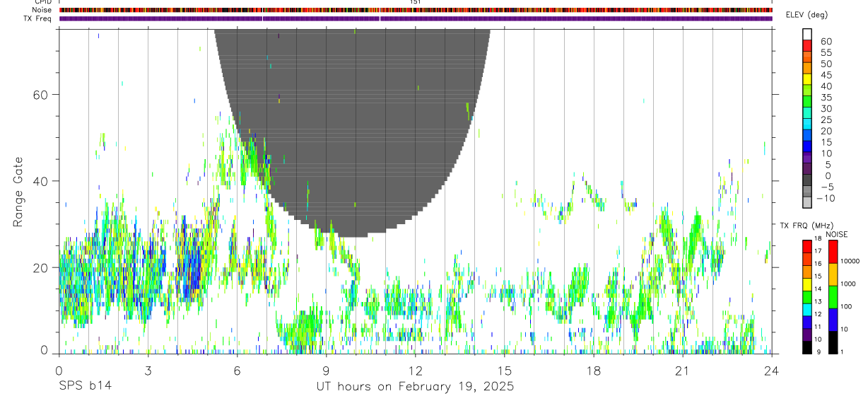Click the 50 label on the elevation scale
This screenshot has width=868, height=401.
pos(826,64)
